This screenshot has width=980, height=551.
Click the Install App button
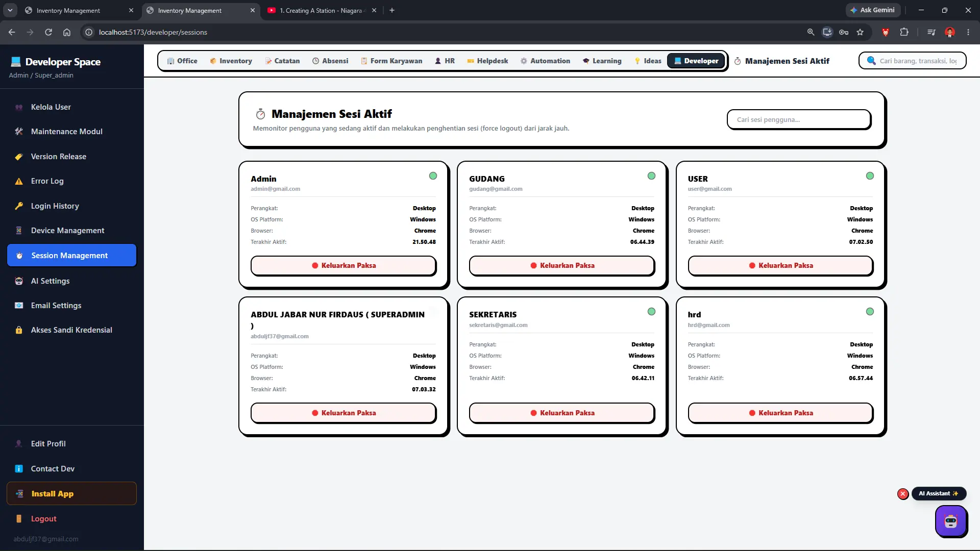(x=71, y=494)
